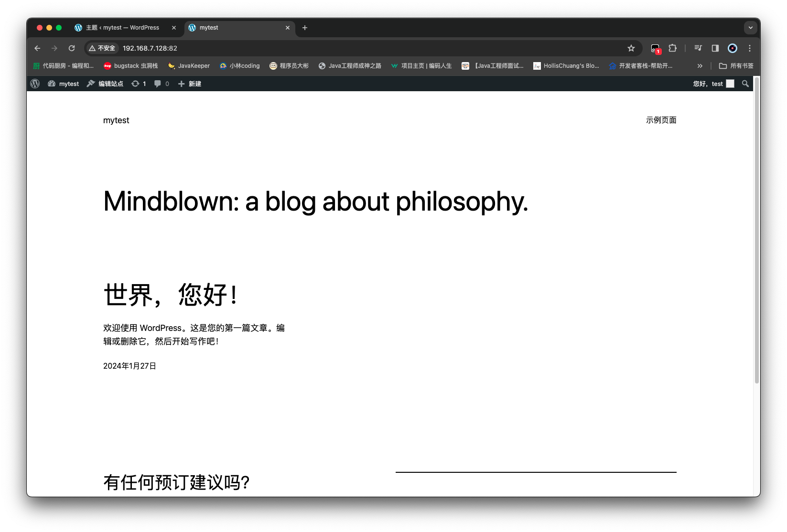Open 【Java工程师面试 bookmark
This screenshot has width=787, height=532.
493,66
